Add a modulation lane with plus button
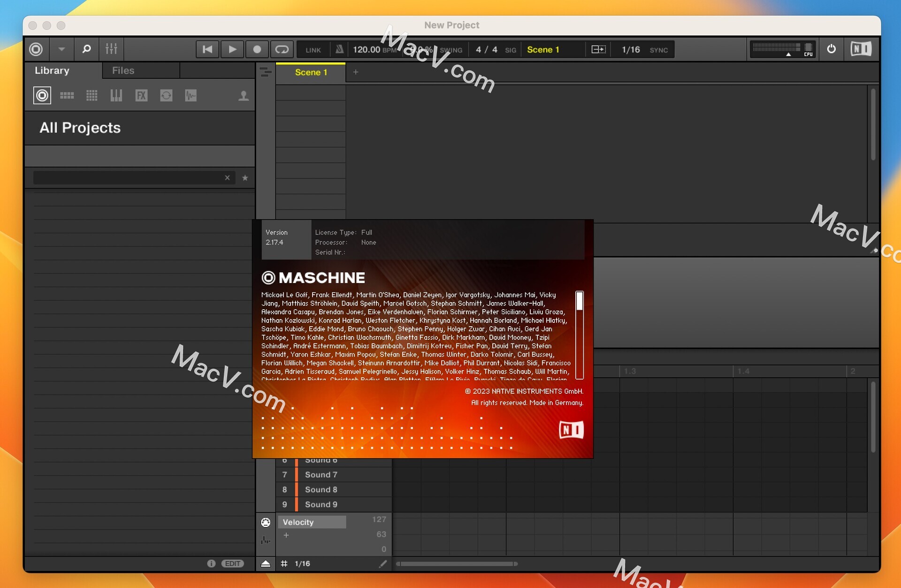 pos(286,535)
